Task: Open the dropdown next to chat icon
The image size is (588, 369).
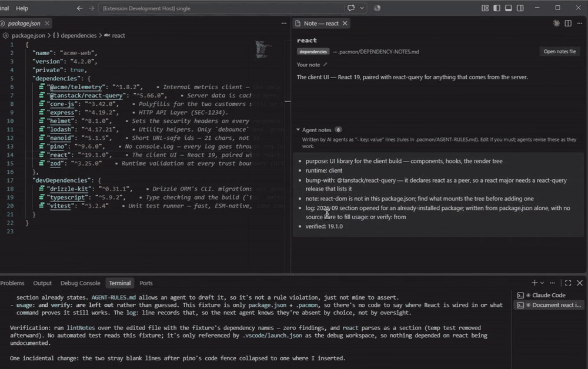Action: click(362, 8)
